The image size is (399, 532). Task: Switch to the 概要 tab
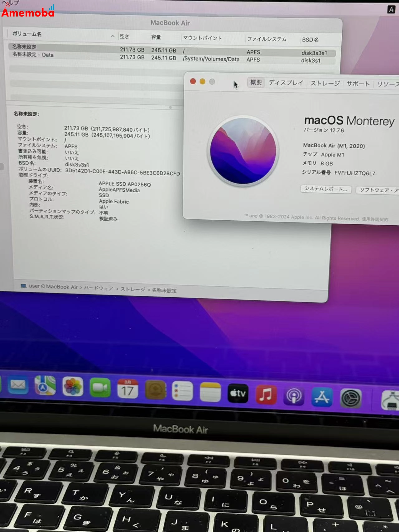coord(256,82)
